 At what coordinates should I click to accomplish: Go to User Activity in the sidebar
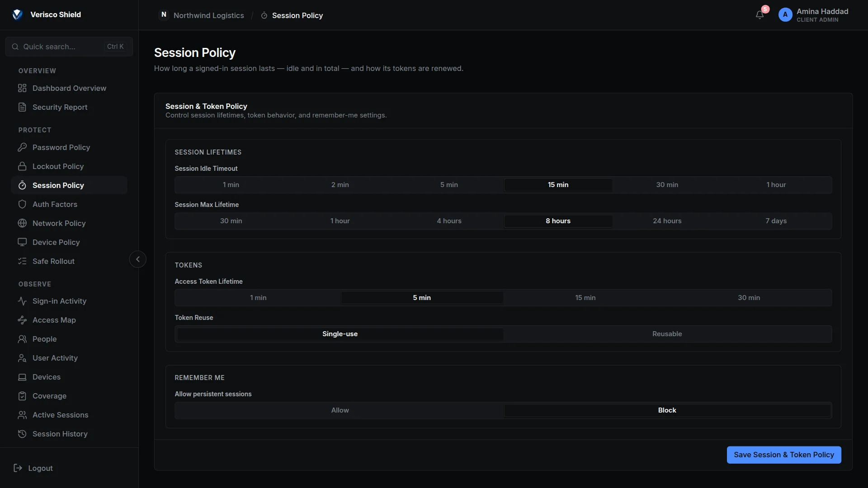tap(69, 358)
